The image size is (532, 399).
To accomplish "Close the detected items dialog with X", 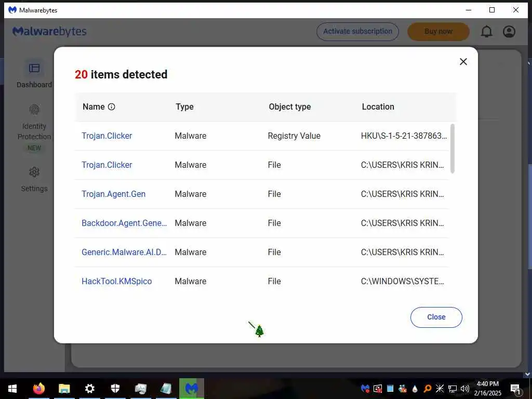I will (x=463, y=62).
